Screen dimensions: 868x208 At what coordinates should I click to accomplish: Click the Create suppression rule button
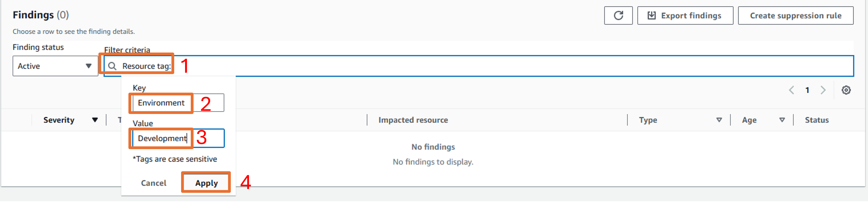tap(796, 16)
